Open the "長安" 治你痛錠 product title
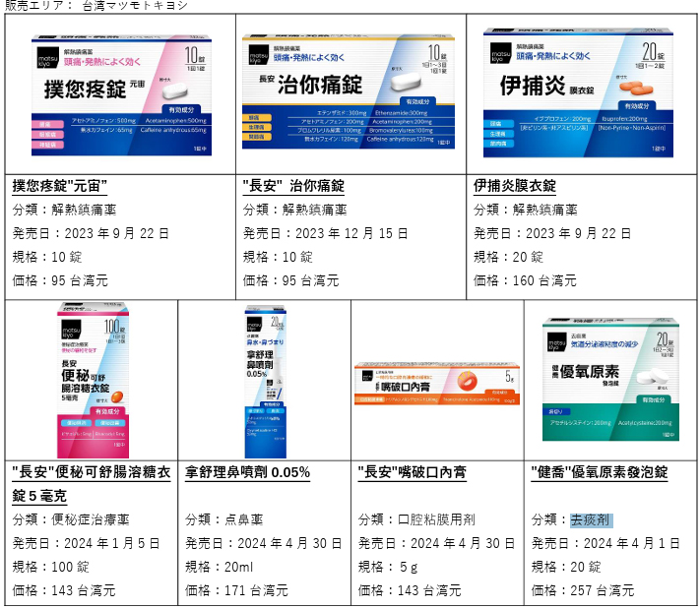700x609 pixels. tap(293, 186)
